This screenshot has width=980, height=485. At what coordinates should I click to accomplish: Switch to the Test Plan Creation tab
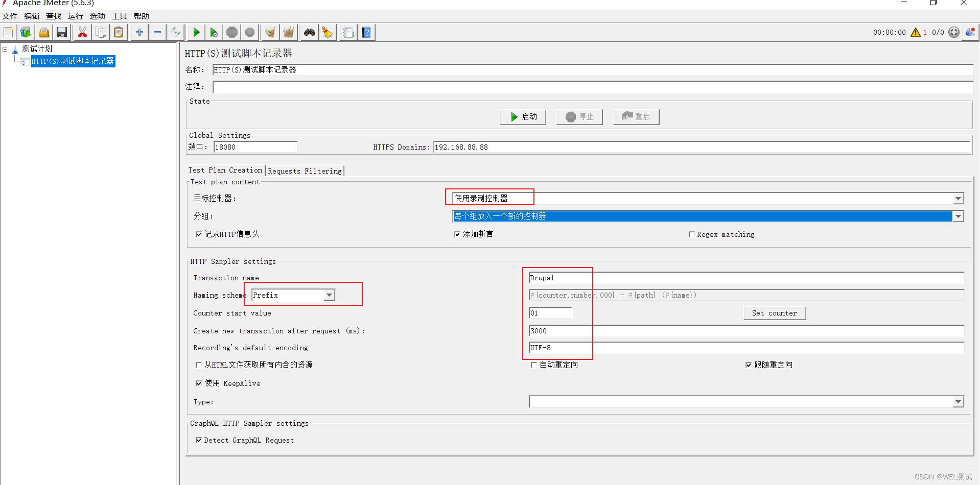pyautogui.click(x=225, y=171)
